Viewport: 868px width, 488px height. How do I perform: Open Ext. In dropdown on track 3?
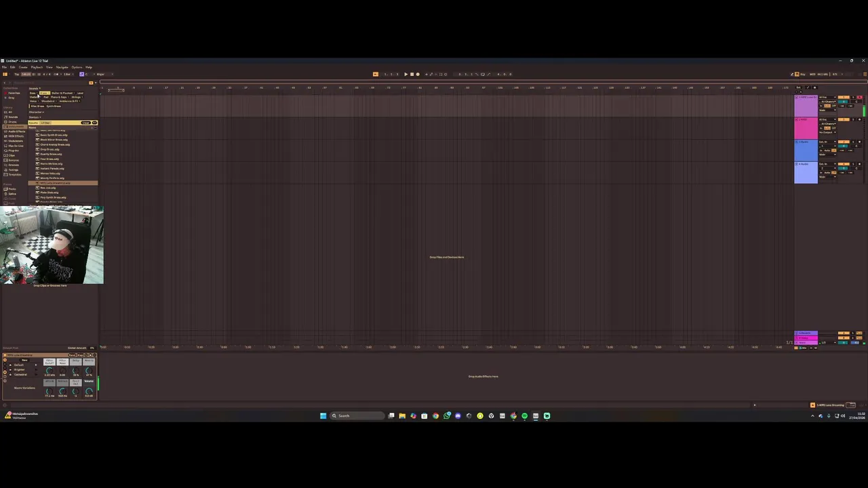[827, 142]
